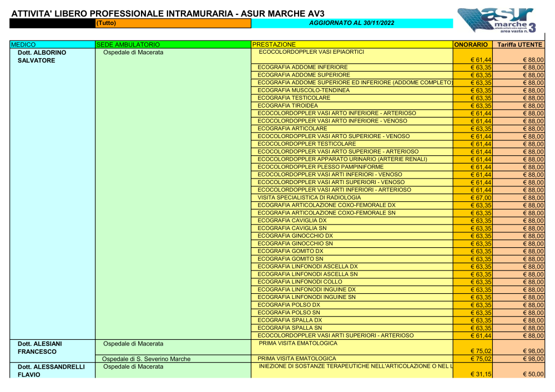Click the AGGIORNATO AL 30/11/2022 banner
This screenshot has height=392, width=555.
(351, 23)
